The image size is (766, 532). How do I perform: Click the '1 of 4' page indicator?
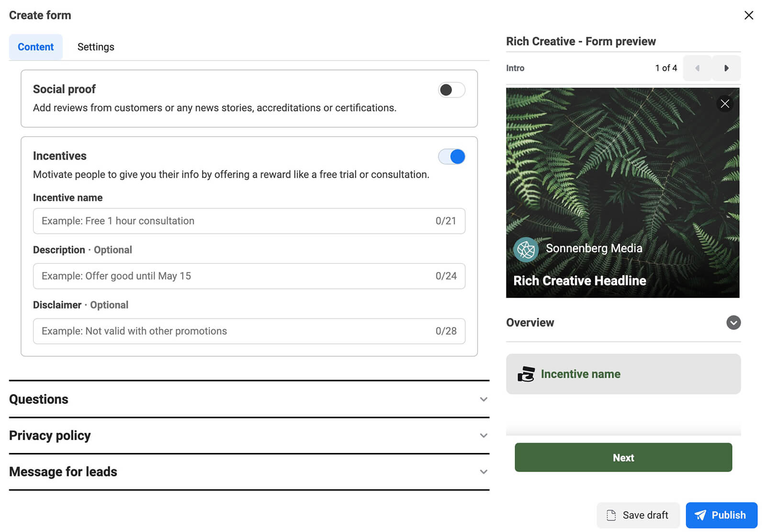coord(666,68)
